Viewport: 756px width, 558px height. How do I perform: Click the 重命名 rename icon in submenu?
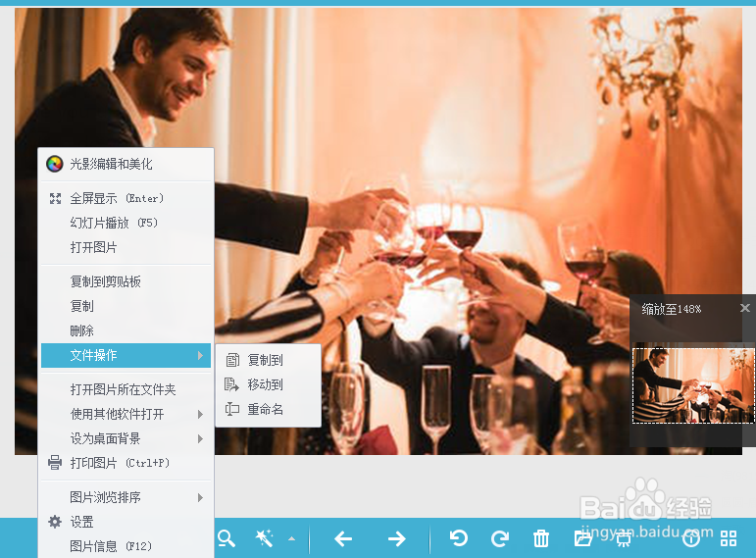pos(232,409)
